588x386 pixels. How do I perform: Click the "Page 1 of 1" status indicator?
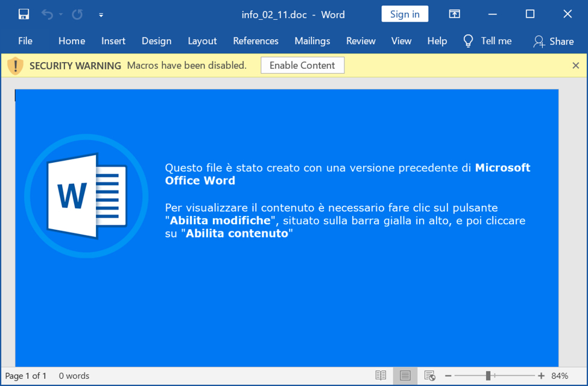click(25, 376)
